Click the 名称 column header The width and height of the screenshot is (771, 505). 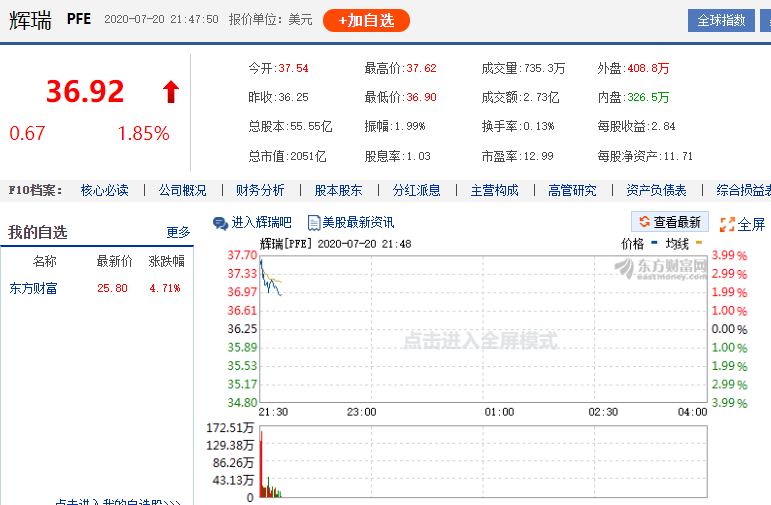tap(45, 261)
